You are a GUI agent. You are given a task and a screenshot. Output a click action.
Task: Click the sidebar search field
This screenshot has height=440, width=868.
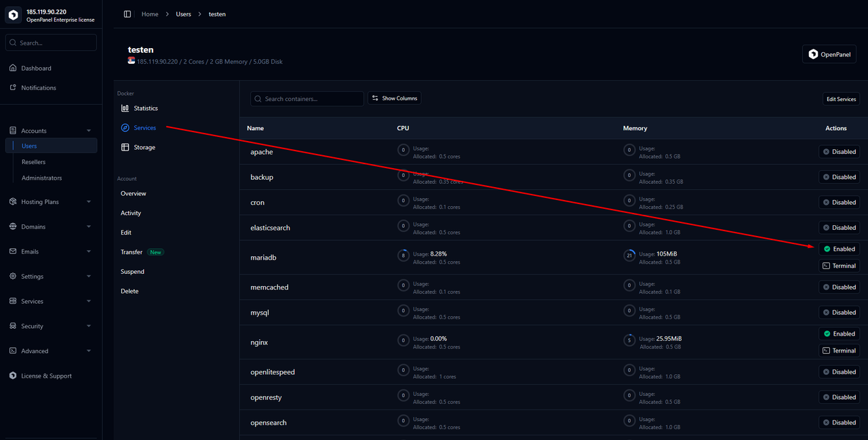51,43
